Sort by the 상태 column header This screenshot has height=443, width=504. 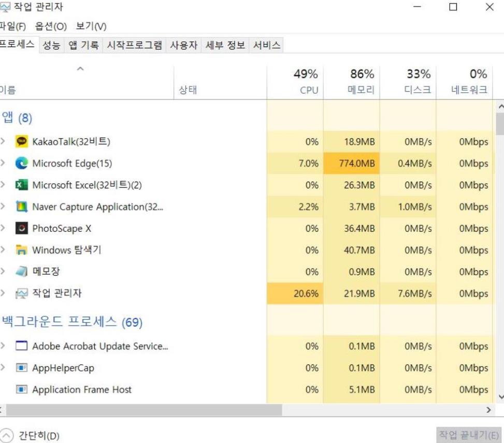(x=220, y=82)
